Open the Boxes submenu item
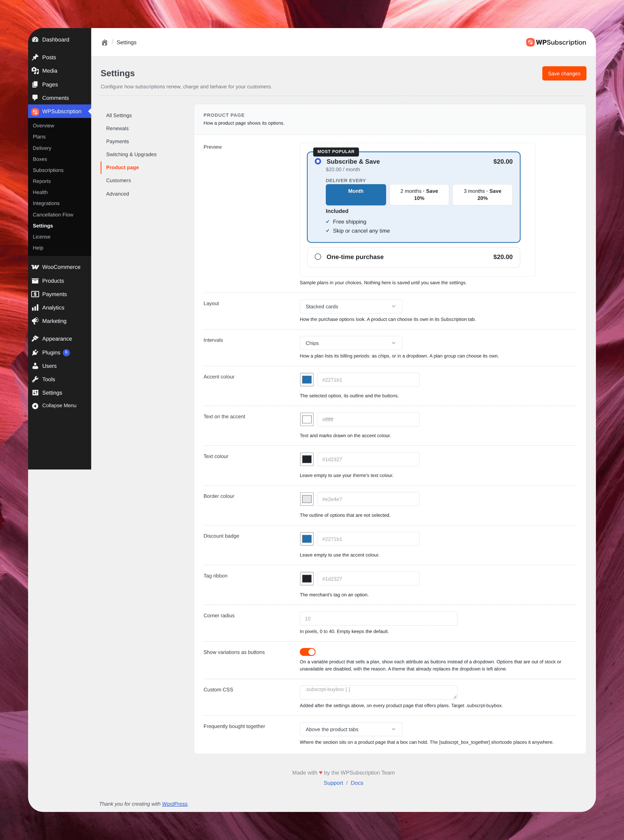 pos(40,159)
